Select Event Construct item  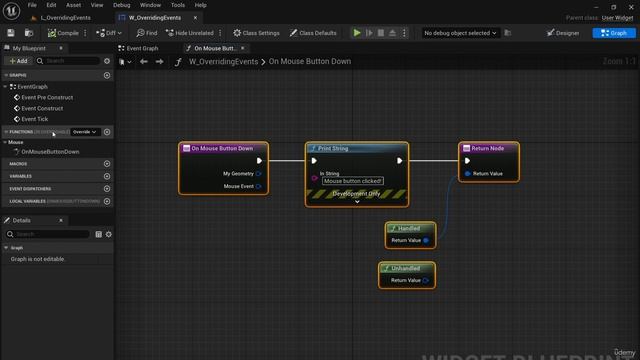(42, 109)
